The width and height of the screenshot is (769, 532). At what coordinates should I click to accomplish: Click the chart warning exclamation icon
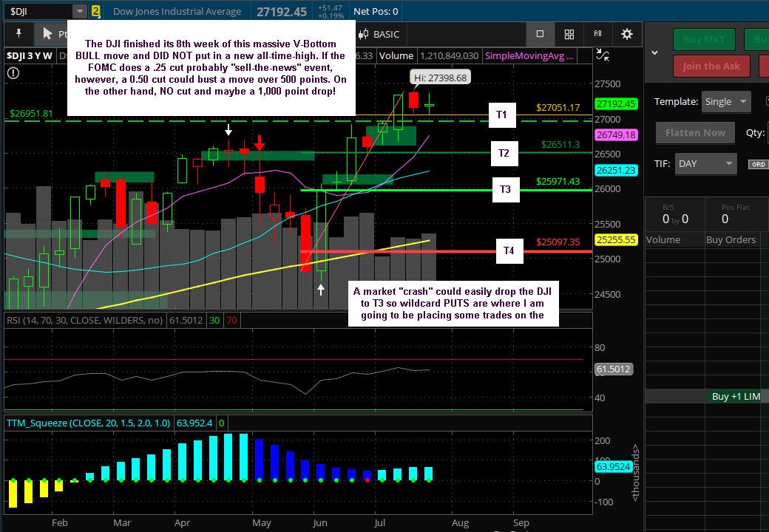pyautogui.click(x=13, y=73)
